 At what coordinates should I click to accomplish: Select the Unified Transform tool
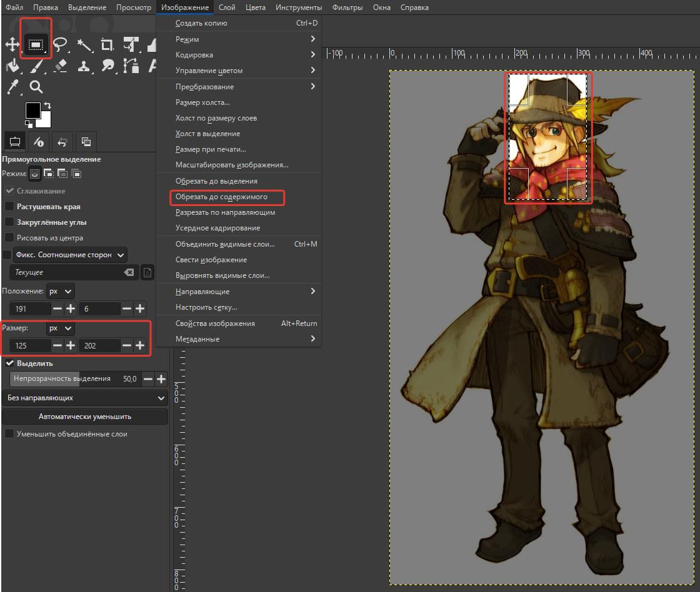(x=131, y=44)
